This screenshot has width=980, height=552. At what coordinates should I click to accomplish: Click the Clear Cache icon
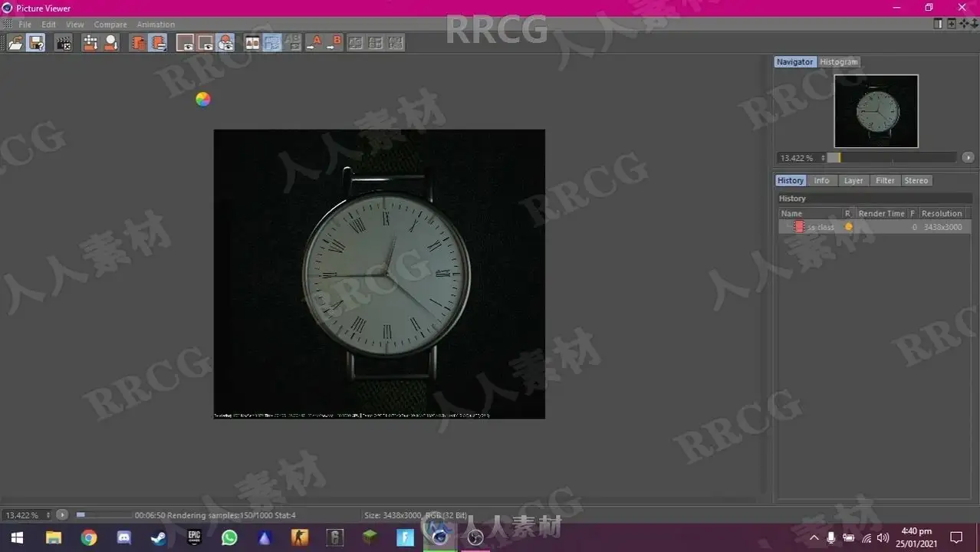(x=90, y=43)
